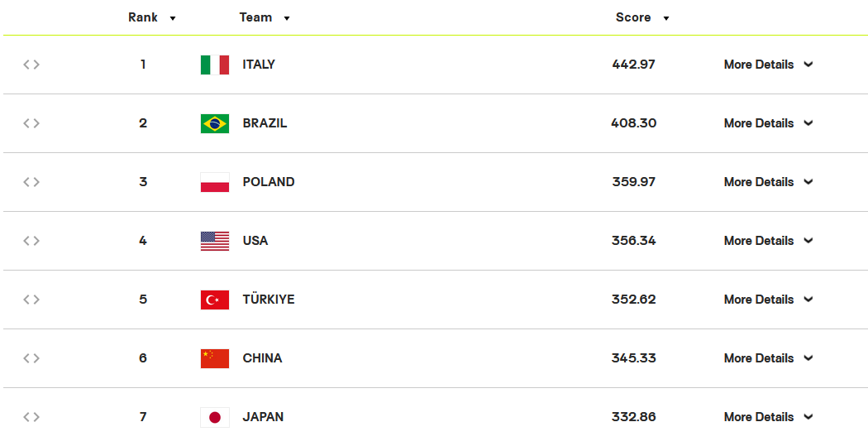Click the rank-change arrows beside Italy
This screenshot has height=446, width=868.
[31, 65]
